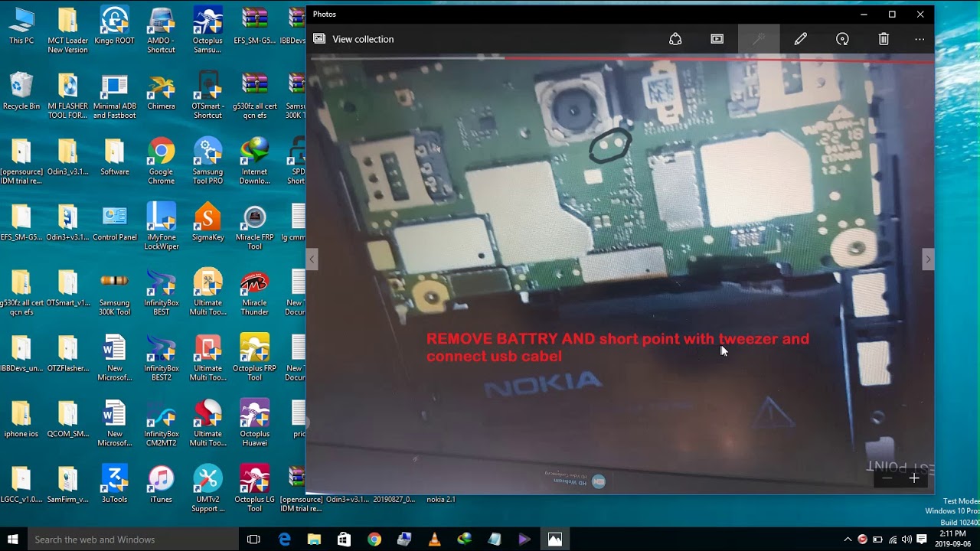
Task: Select the Chimera desktop shortcut
Action: [x=161, y=92]
